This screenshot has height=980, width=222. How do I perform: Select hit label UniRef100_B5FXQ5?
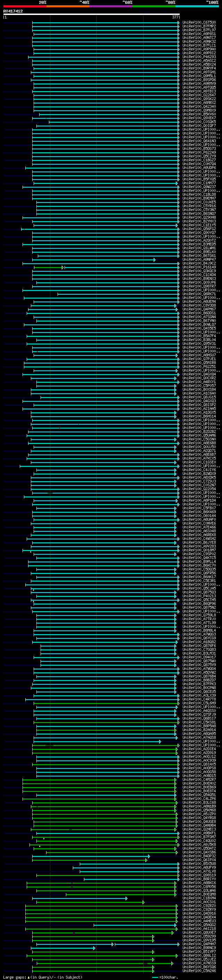199,179
